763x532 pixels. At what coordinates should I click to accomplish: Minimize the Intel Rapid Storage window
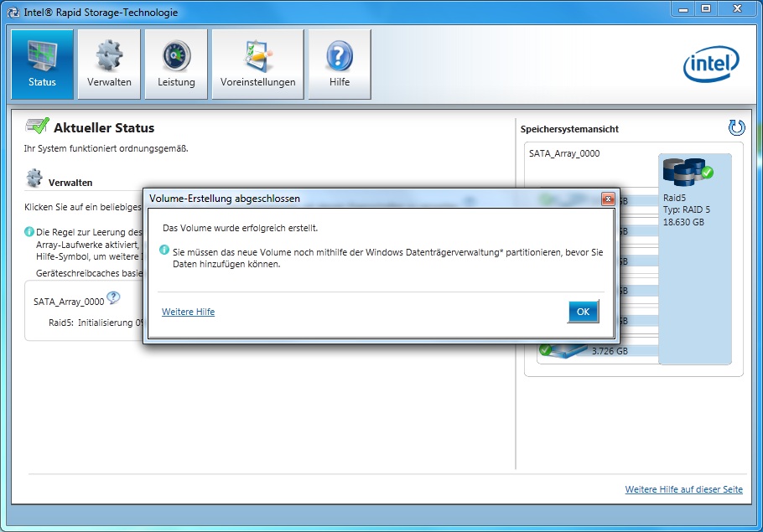[683, 8]
